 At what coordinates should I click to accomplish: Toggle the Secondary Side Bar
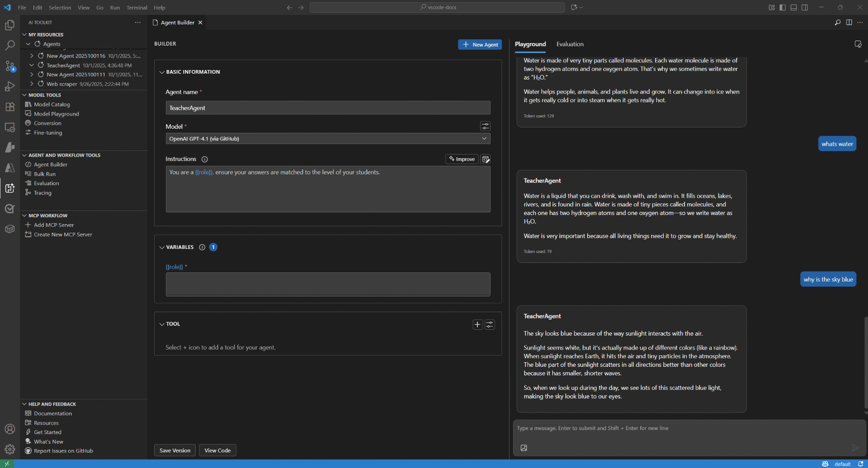pos(805,7)
